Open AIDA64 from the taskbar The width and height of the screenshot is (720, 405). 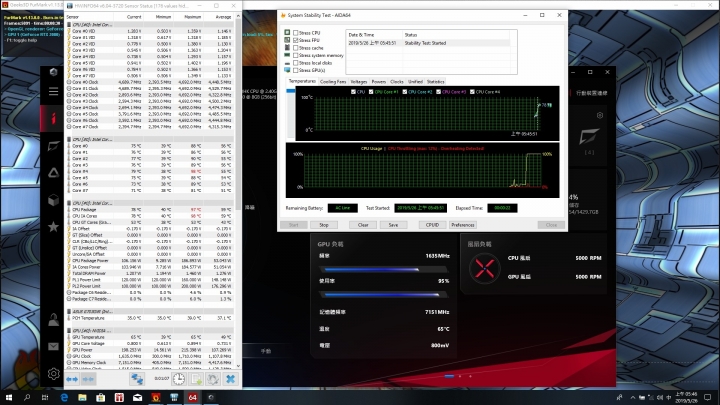click(x=192, y=397)
